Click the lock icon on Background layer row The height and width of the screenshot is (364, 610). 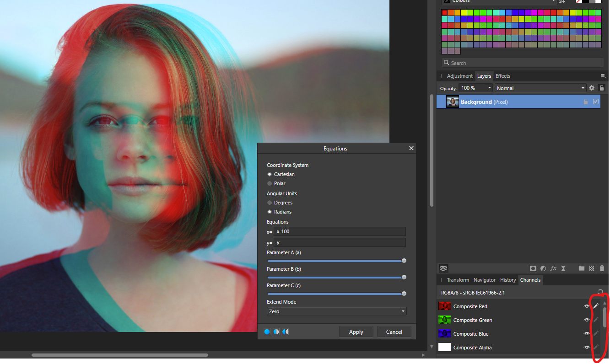point(586,102)
